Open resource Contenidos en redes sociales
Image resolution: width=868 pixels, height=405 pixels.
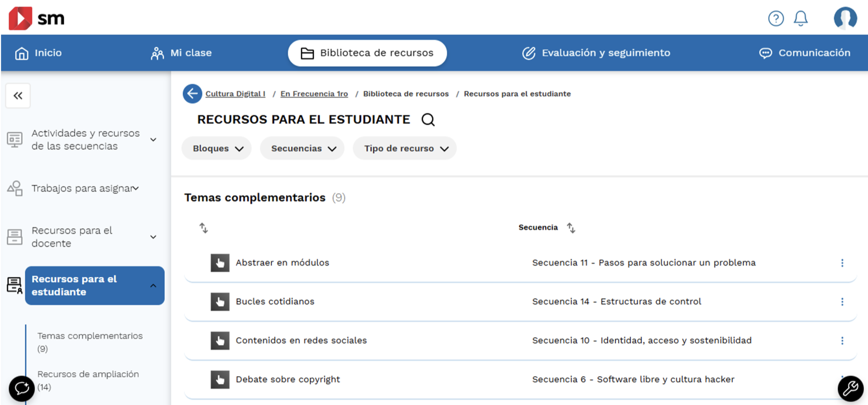[x=301, y=340]
